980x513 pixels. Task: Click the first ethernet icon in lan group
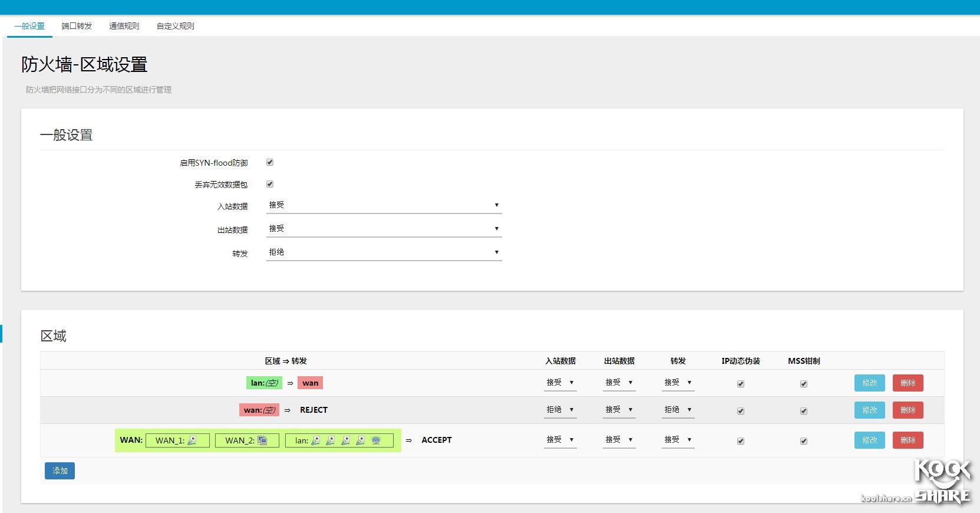(316, 440)
